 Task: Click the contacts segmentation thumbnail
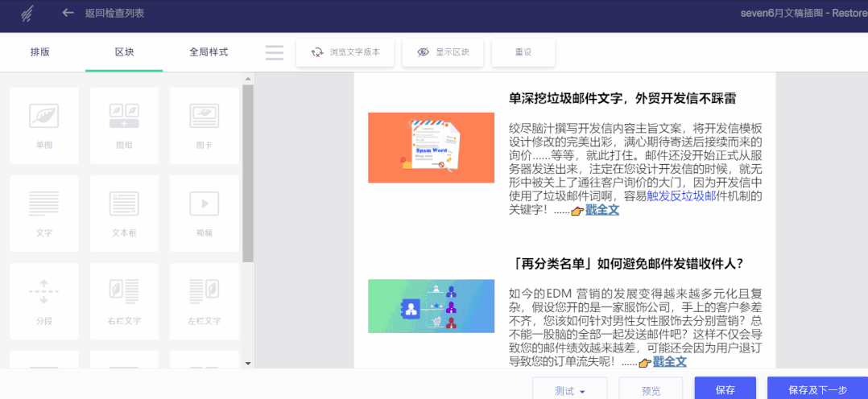432,306
